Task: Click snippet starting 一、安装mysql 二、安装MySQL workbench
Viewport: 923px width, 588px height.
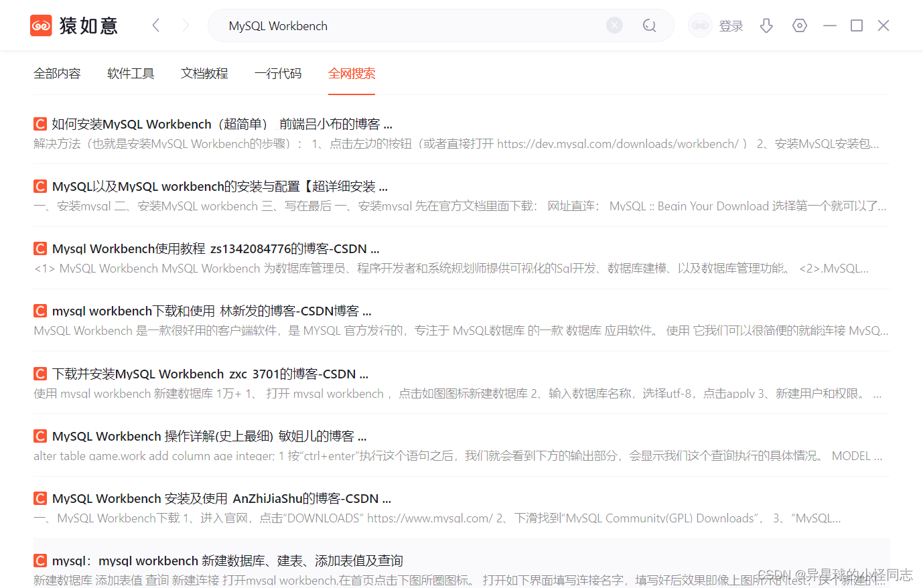Action: [x=460, y=206]
